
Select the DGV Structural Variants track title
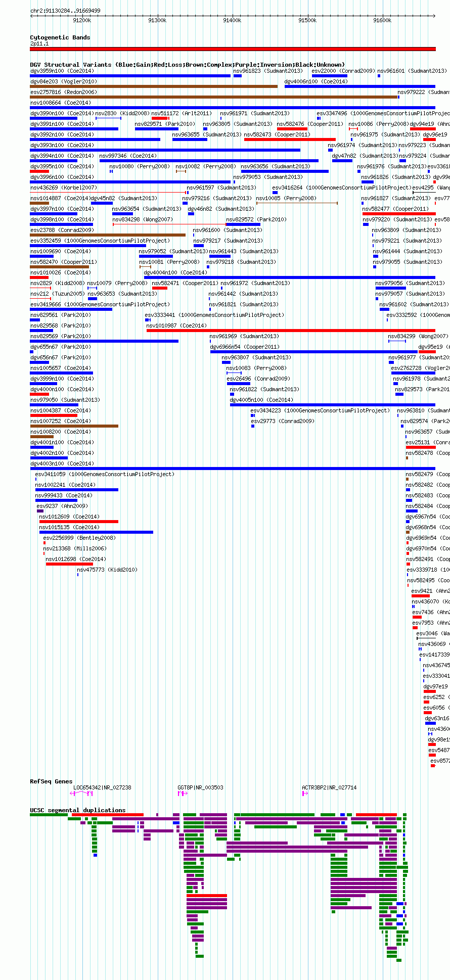click(x=188, y=65)
